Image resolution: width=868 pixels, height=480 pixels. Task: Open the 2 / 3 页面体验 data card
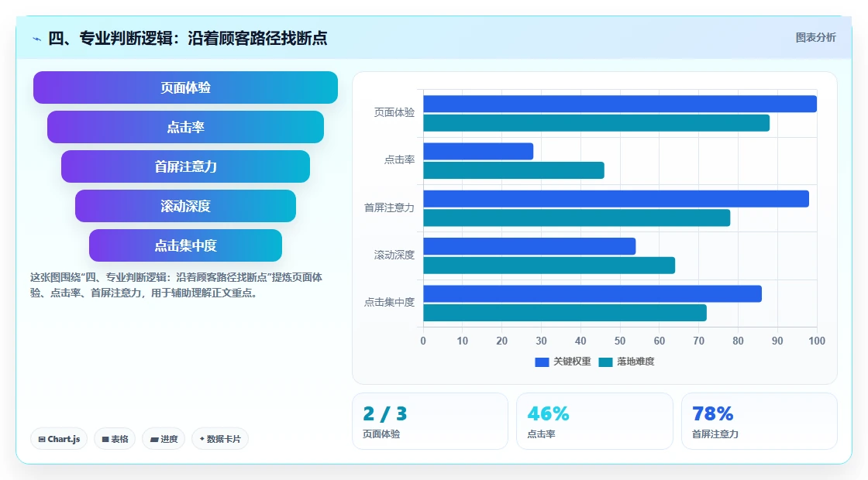pos(430,421)
